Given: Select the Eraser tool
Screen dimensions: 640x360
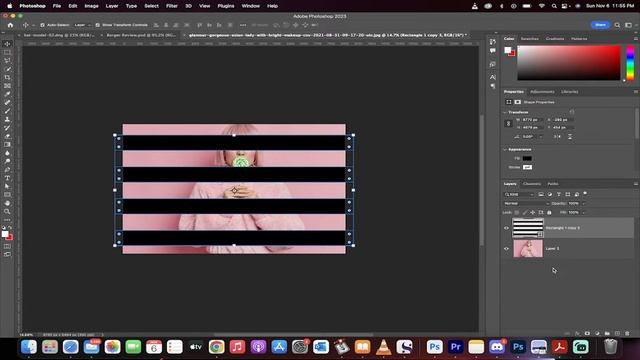Looking at the screenshot, I should click(7, 136).
